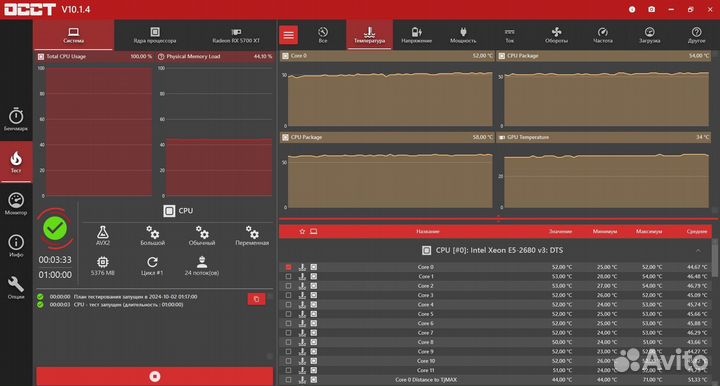720x386 pixels.
Task: Open the Monitor gauge icon in sidebar
Action: pyautogui.click(x=16, y=204)
